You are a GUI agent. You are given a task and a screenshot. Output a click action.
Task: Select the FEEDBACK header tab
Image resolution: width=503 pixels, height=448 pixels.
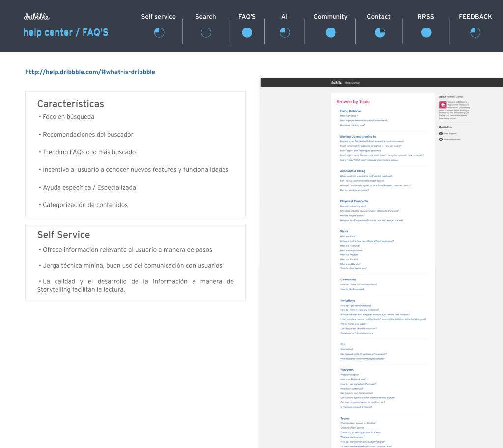click(475, 17)
